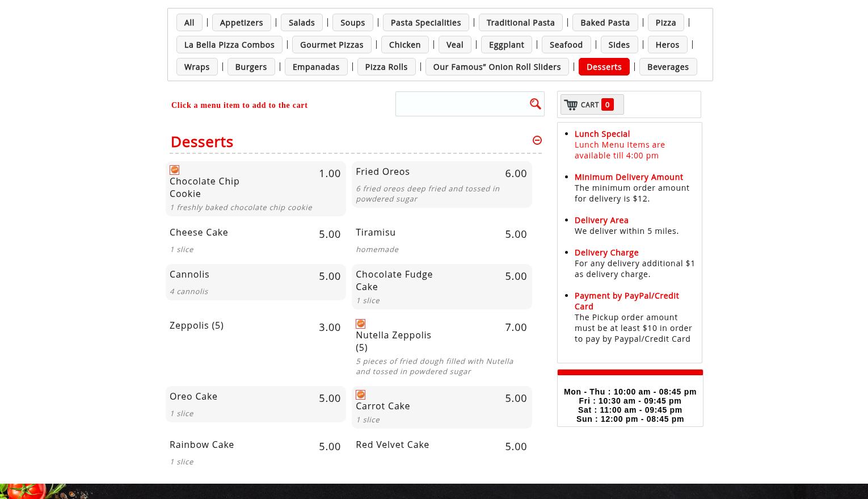
Task: Open the La Bella Pizza Combos category
Action: (x=229, y=45)
